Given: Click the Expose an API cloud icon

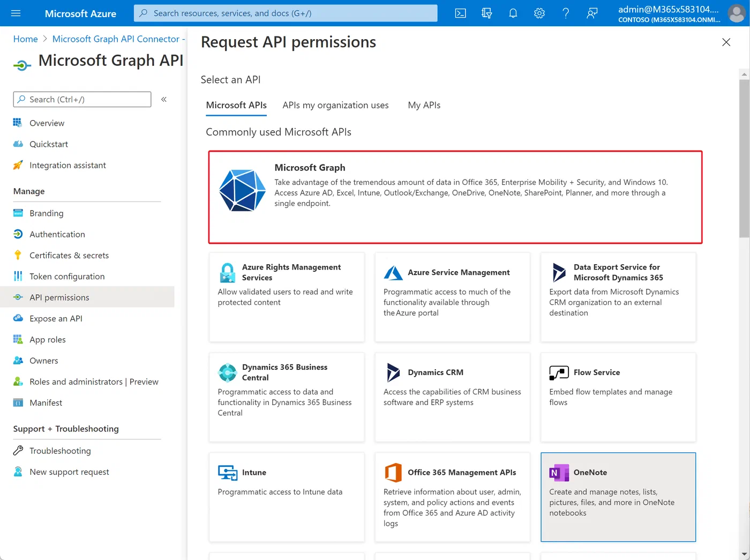Looking at the screenshot, I should point(18,318).
